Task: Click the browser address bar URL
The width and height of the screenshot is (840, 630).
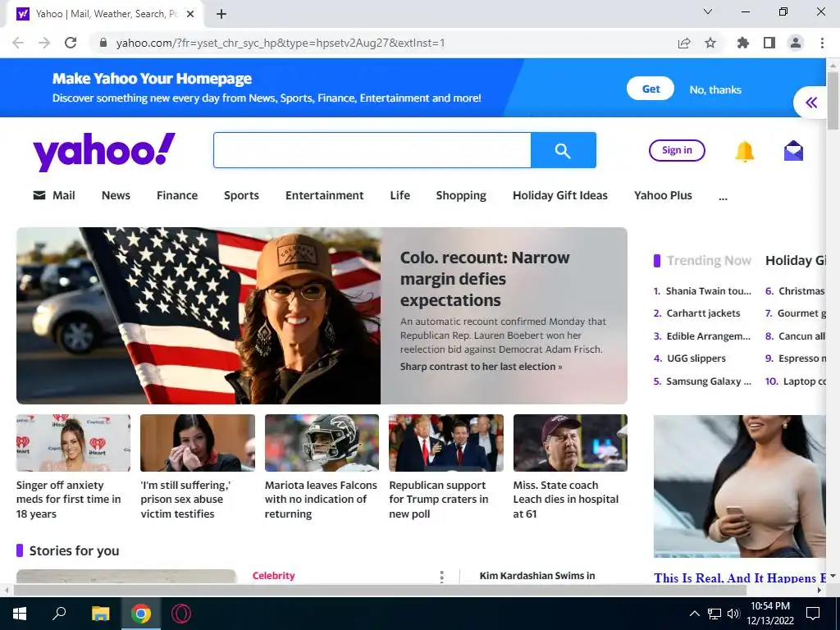Action: click(281, 43)
